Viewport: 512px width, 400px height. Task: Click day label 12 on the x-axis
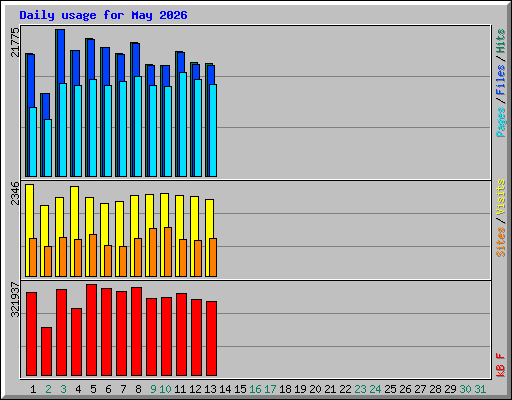click(195, 389)
